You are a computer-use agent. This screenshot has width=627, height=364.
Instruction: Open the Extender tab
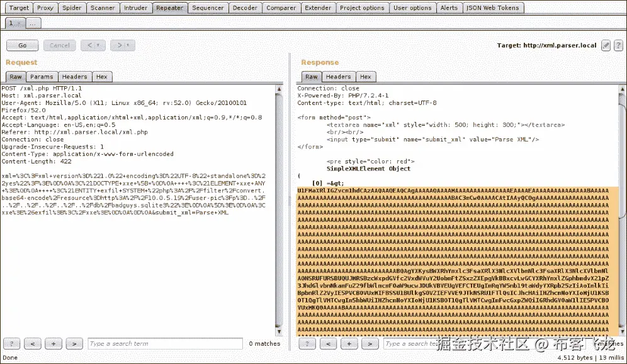click(x=318, y=8)
